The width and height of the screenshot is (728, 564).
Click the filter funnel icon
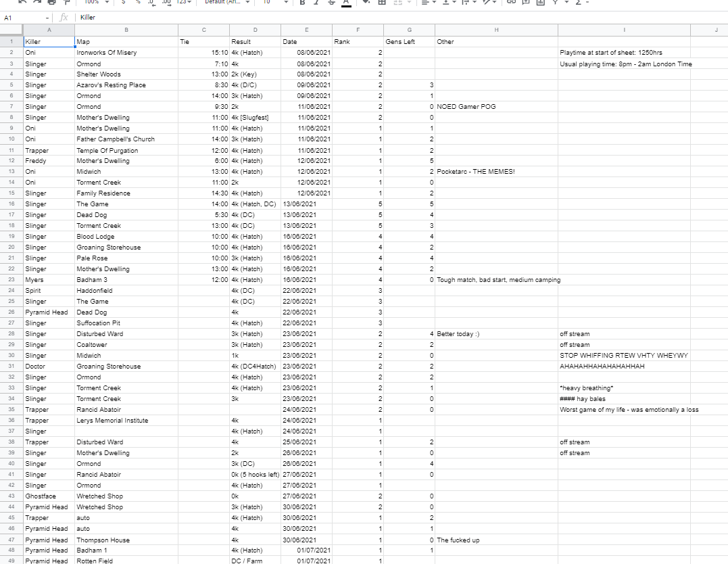click(x=555, y=2)
